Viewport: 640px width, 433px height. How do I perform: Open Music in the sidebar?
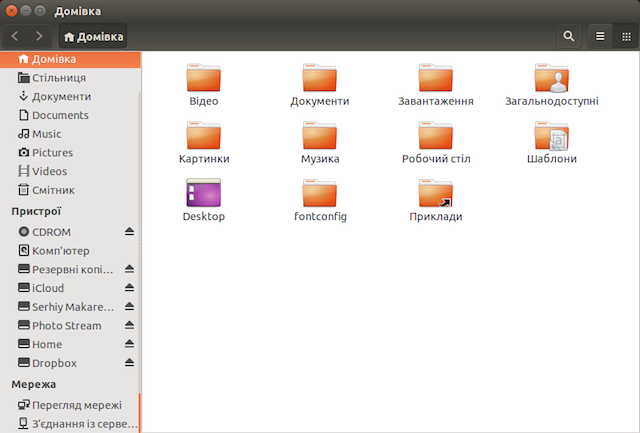click(70, 134)
